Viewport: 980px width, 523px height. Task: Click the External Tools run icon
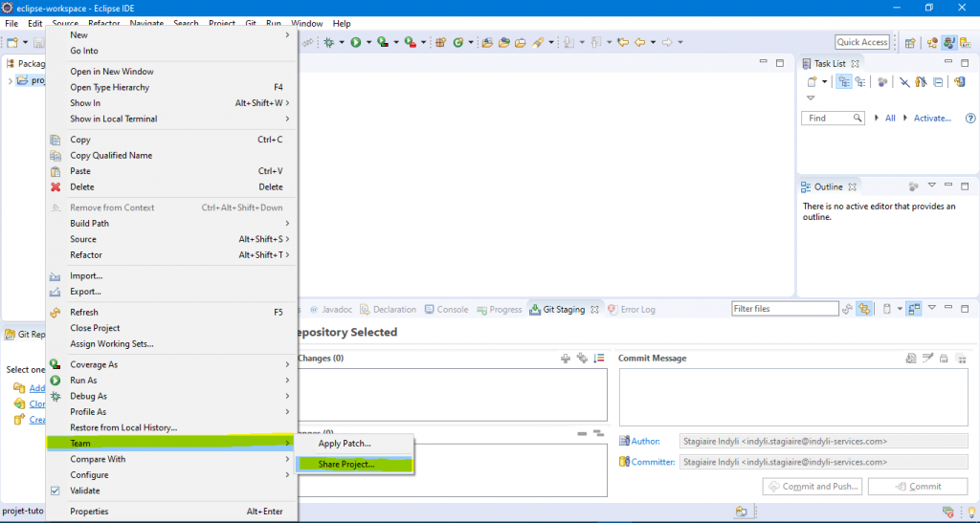pos(410,42)
